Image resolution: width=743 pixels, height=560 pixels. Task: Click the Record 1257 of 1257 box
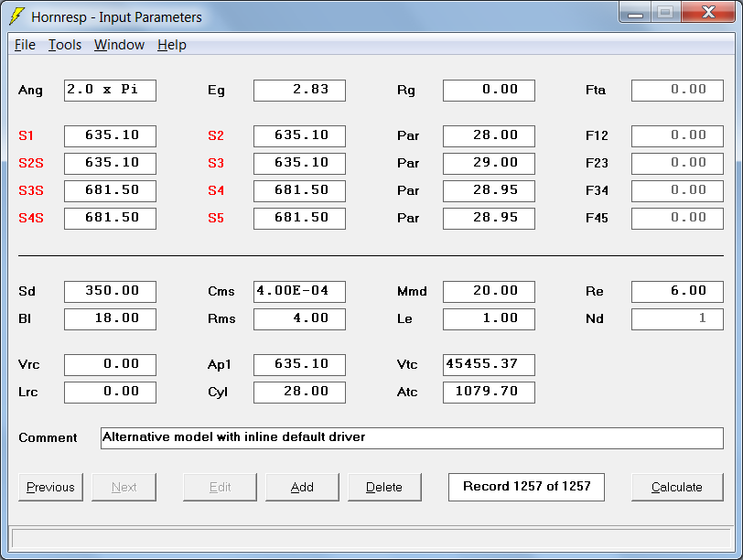(x=526, y=487)
